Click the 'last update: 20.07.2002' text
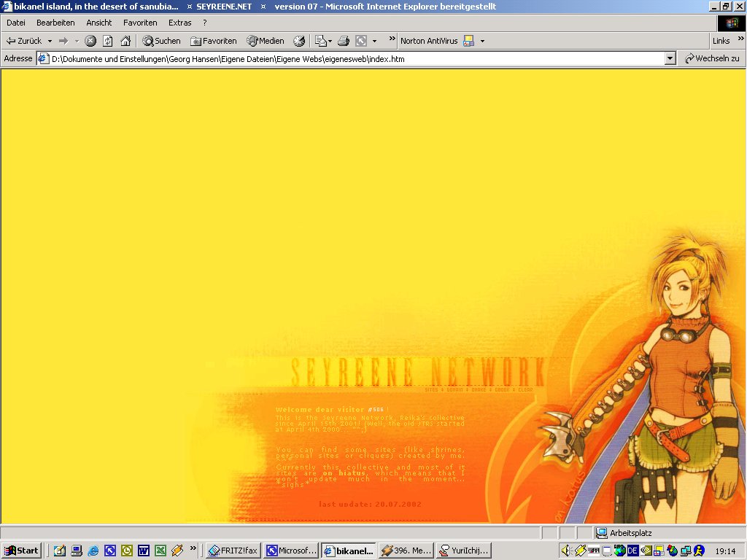The image size is (747, 560). click(370, 504)
